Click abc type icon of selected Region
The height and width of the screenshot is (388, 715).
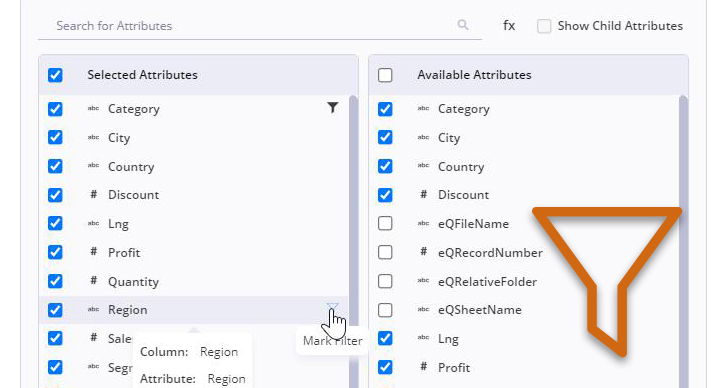click(x=93, y=310)
